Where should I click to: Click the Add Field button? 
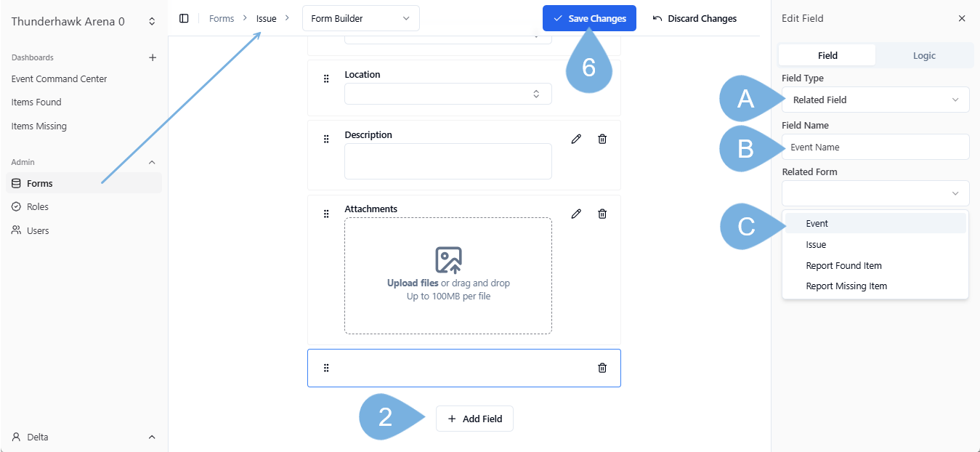474,419
